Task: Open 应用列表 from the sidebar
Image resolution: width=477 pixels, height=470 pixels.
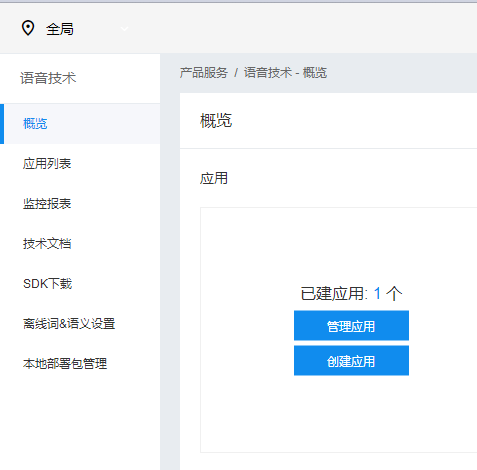Action: click(80, 164)
